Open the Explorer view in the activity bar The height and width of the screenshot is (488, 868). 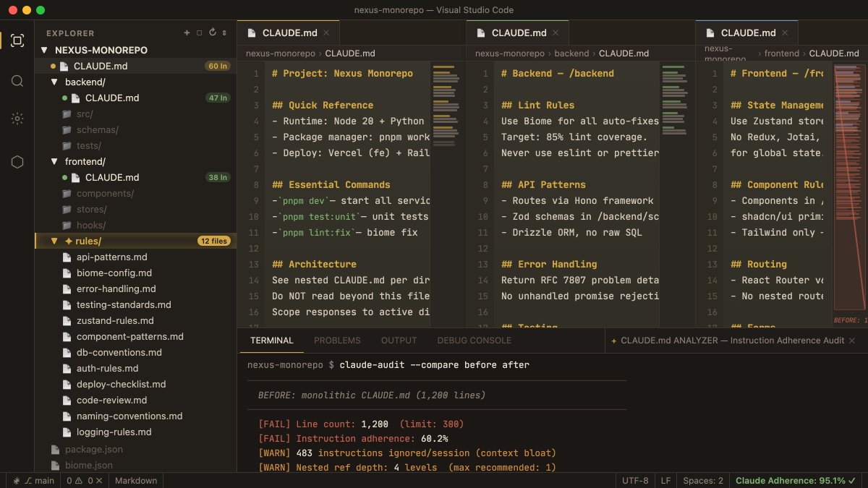[17, 40]
